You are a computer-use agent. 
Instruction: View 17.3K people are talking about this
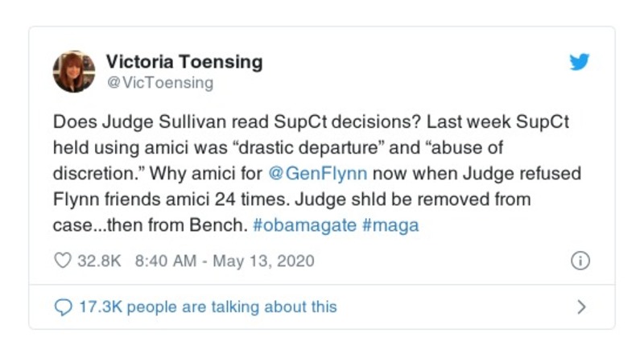tap(207, 307)
